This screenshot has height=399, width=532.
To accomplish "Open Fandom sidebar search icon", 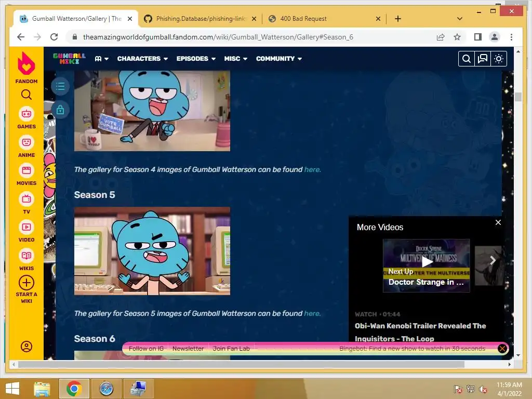I will [26, 95].
